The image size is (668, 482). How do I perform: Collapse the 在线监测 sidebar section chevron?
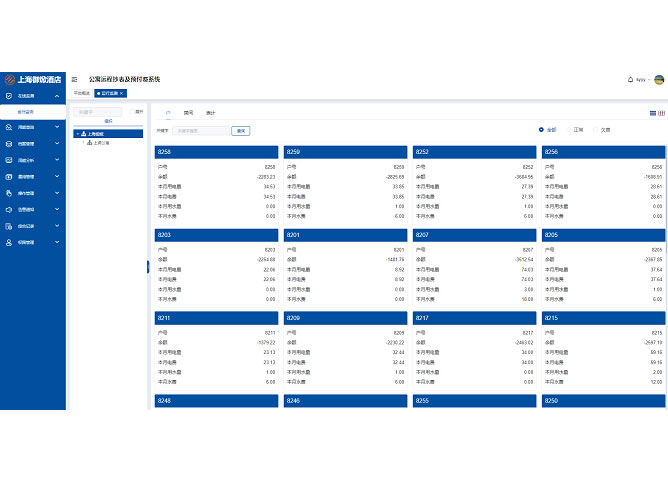(57, 96)
